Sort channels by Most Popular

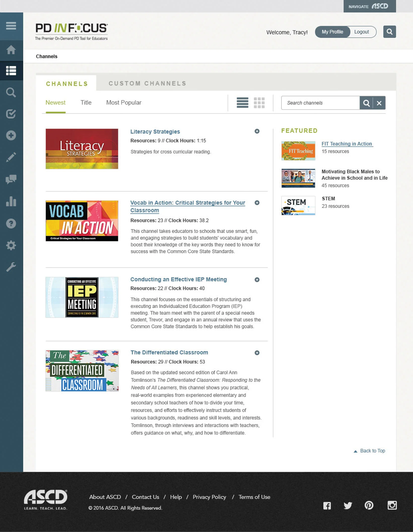pos(124,103)
